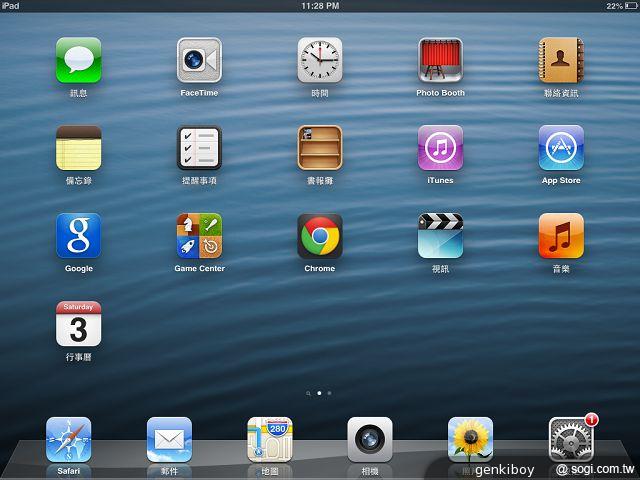640x480 pixels.
Task: Open the orange Music app
Action: click(561, 236)
